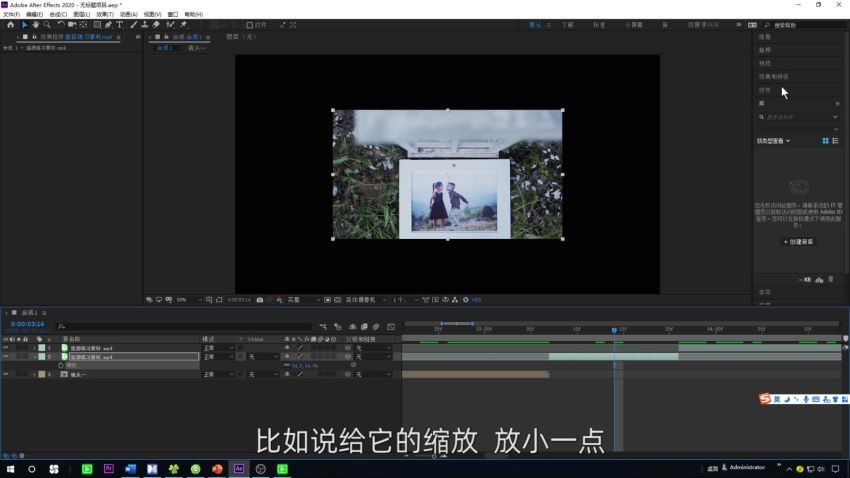Toggle the scale property stopwatch

tap(61, 366)
